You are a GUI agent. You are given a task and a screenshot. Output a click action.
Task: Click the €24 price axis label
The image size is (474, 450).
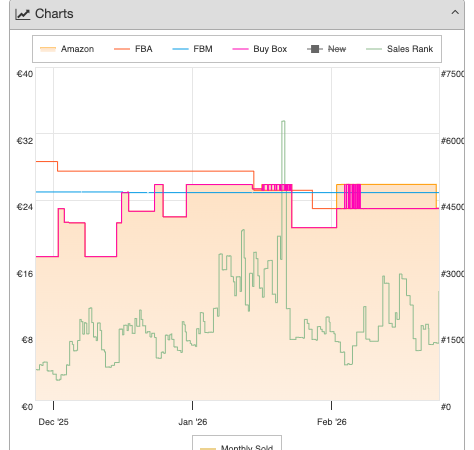tap(25, 207)
